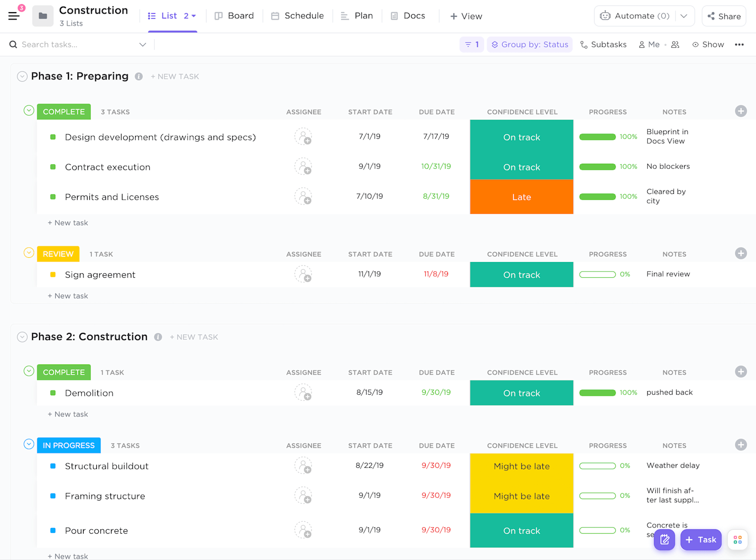Switch to the Board tab

click(234, 16)
